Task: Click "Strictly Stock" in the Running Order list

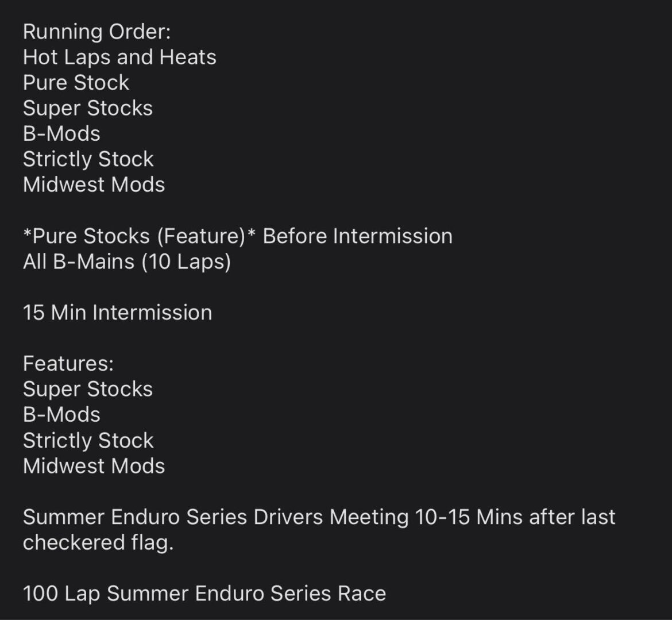Action: pyautogui.click(x=88, y=159)
